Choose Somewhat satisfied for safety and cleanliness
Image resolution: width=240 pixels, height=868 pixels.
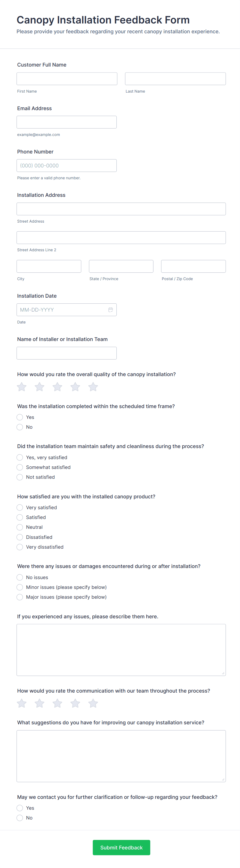20,467
